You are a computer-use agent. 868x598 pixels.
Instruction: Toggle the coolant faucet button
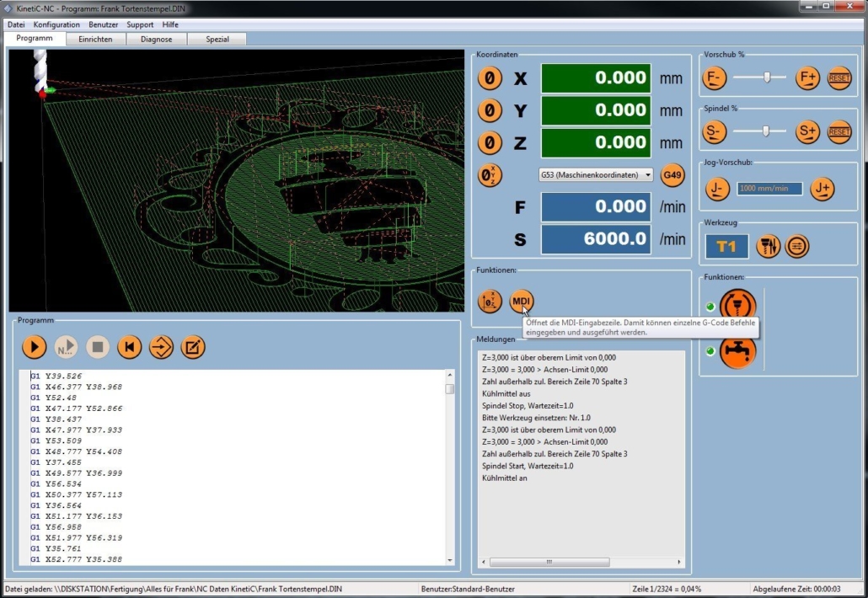[737, 351]
